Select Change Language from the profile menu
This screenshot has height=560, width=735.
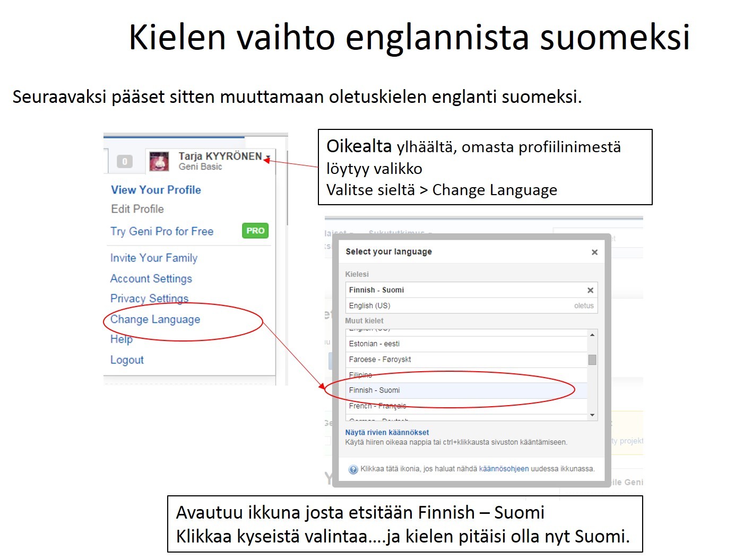155,319
